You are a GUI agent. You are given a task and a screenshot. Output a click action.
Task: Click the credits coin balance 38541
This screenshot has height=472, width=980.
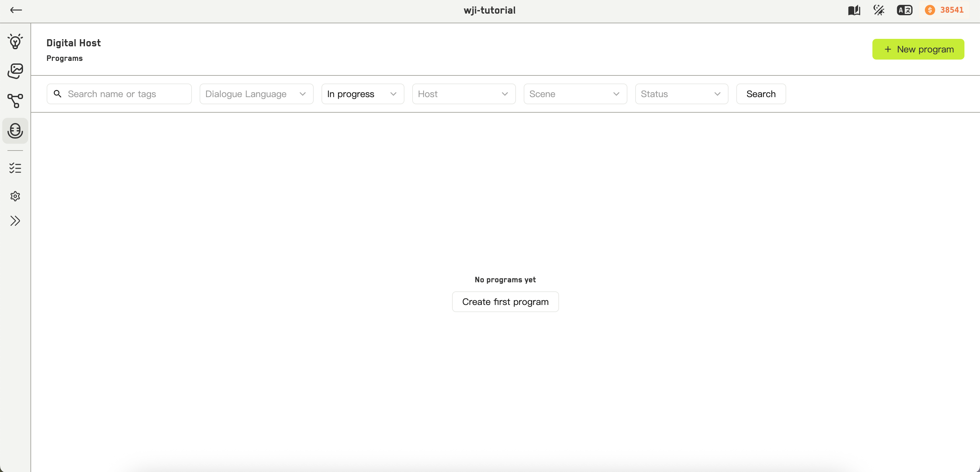(944, 10)
